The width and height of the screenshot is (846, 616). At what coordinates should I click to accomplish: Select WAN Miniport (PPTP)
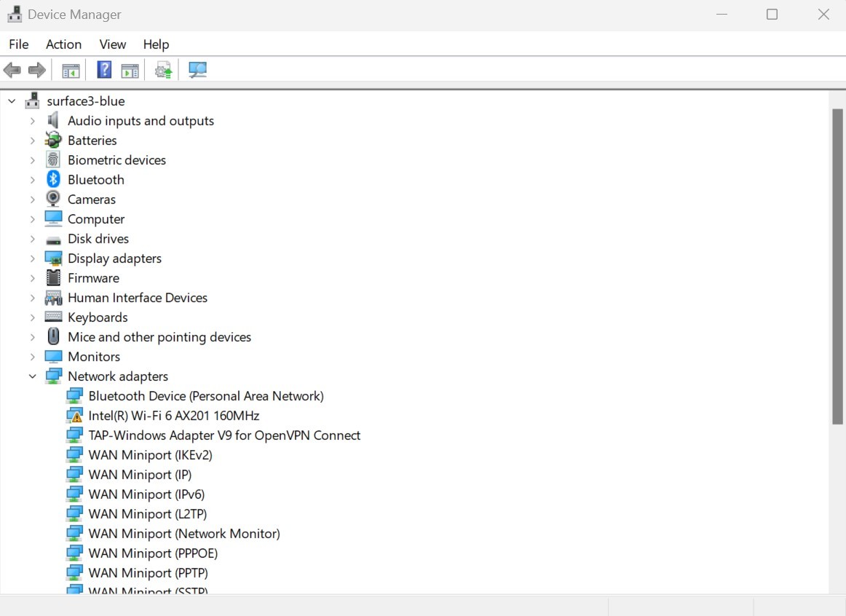coord(149,573)
